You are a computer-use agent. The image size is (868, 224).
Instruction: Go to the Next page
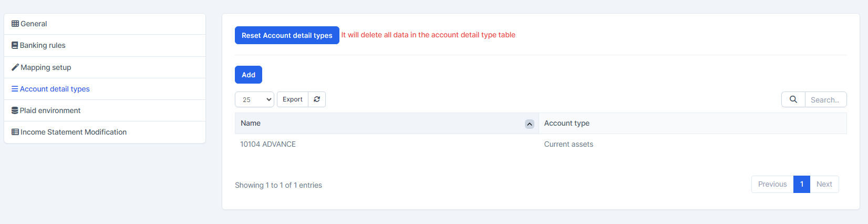click(x=824, y=184)
